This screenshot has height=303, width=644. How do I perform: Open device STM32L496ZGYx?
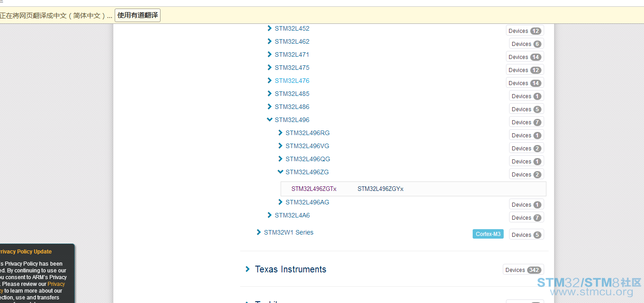click(380, 189)
